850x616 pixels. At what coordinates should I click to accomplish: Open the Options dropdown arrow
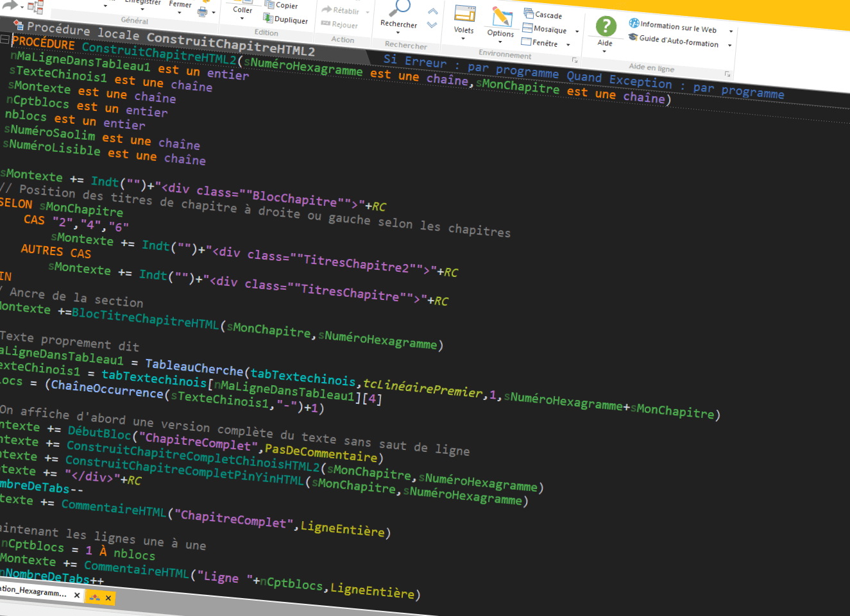pos(500,42)
